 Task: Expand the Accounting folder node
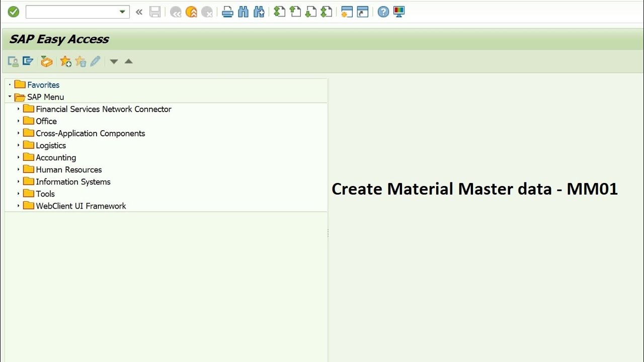coord(19,157)
